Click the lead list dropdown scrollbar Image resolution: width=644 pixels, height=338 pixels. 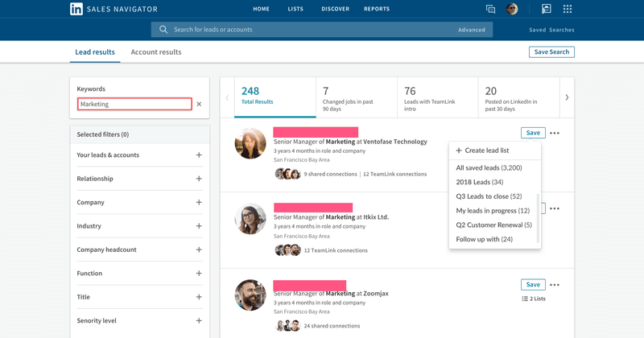click(538, 217)
